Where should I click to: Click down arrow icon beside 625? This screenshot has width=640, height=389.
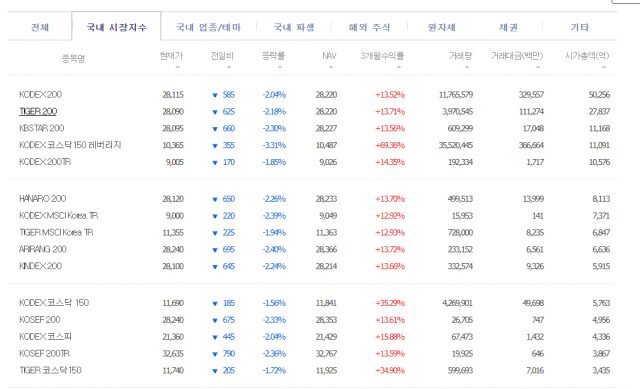pos(215,112)
